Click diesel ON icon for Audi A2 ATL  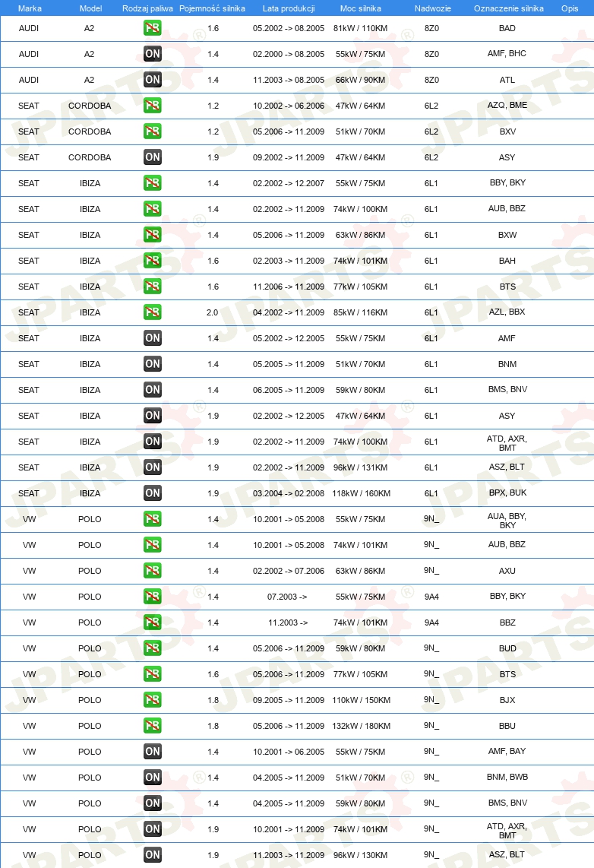tap(152, 80)
